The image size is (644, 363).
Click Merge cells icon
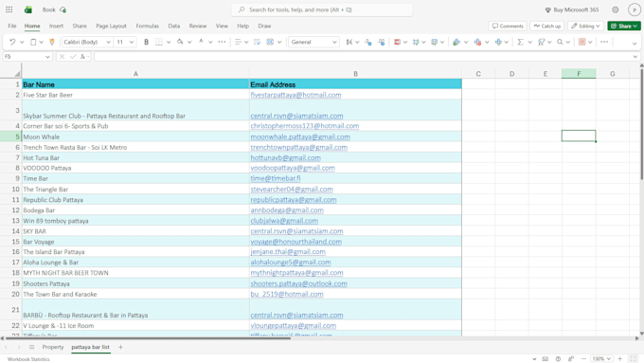tap(270, 42)
